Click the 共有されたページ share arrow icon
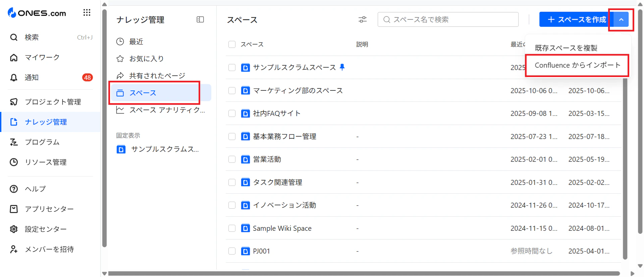The width and height of the screenshot is (644, 277). pyautogui.click(x=120, y=76)
